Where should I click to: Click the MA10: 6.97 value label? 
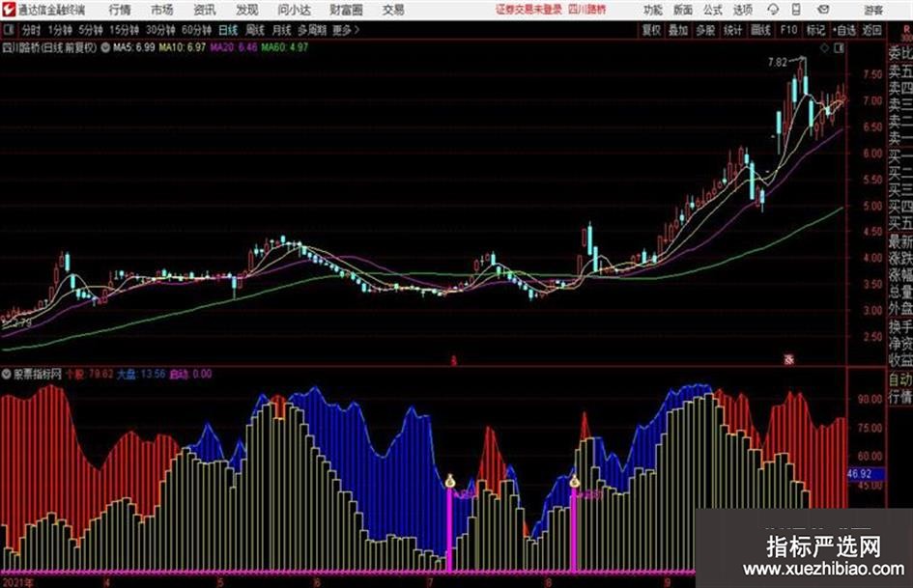click(x=183, y=47)
